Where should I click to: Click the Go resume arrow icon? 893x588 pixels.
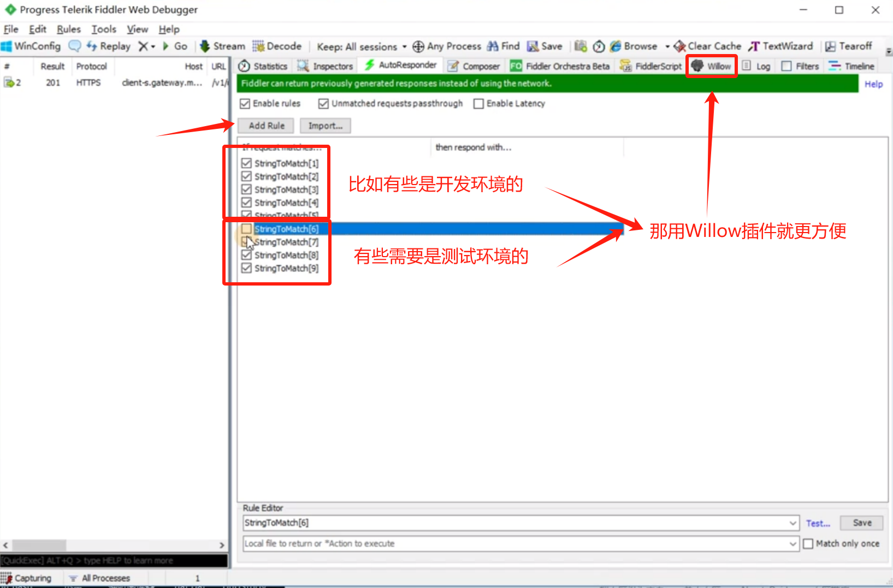pos(165,46)
